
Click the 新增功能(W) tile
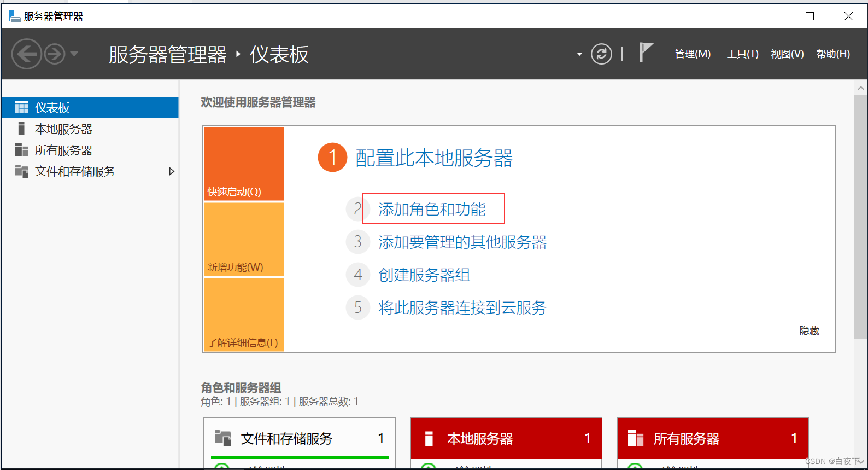(244, 239)
